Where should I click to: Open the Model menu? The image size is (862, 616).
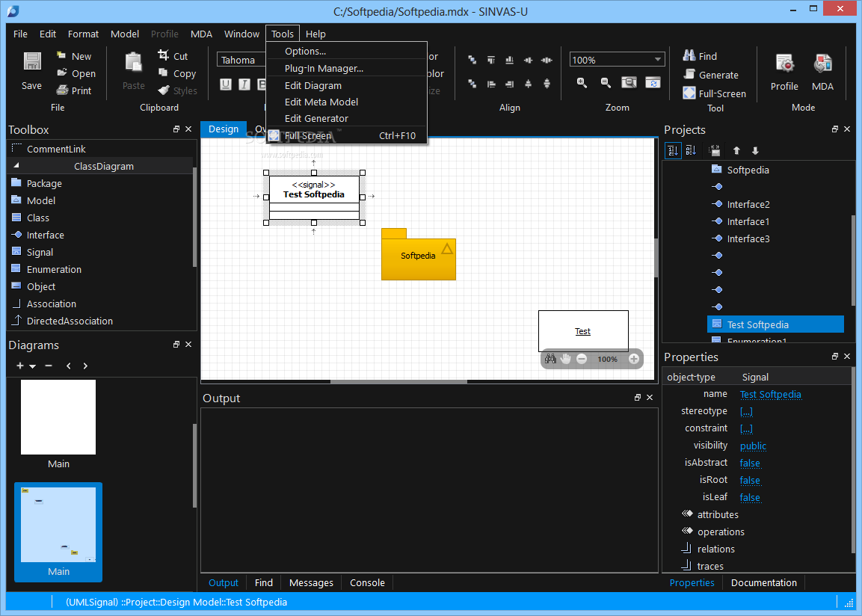pyautogui.click(x=125, y=34)
